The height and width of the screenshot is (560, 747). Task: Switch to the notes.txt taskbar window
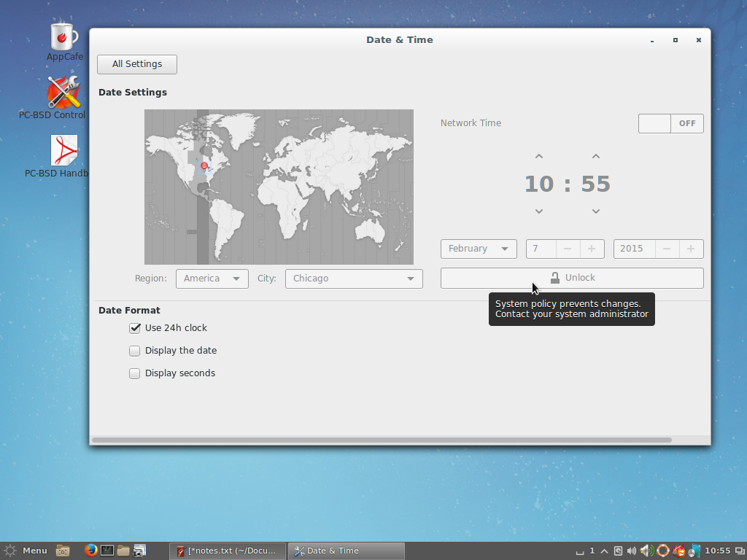click(227, 551)
